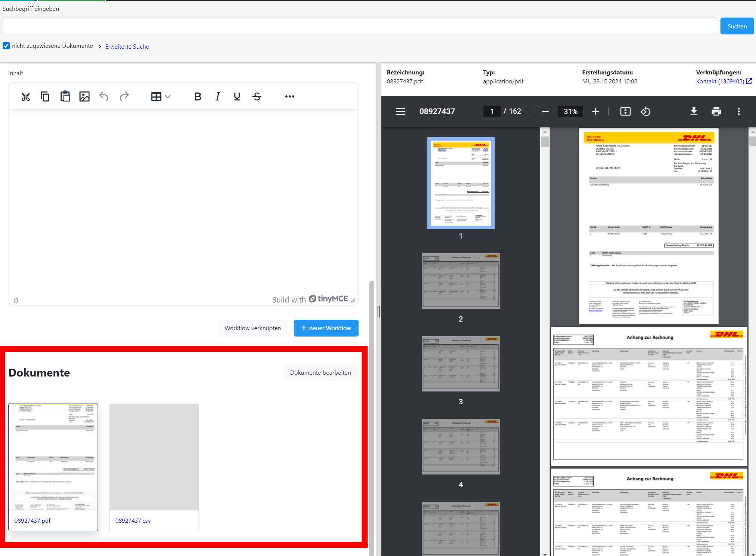Undo the last edit in the editor

pyautogui.click(x=104, y=96)
